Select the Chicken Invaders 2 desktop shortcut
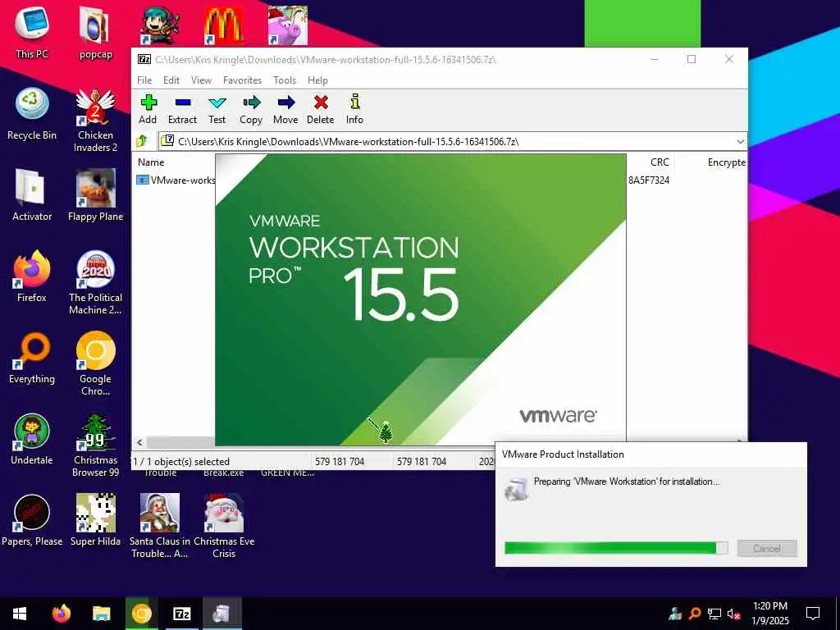The width and height of the screenshot is (840, 630). click(95, 120)
